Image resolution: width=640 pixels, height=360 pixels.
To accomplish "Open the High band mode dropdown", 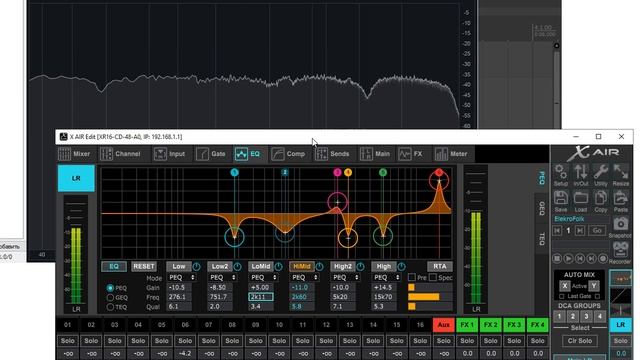I will point(387,278).
